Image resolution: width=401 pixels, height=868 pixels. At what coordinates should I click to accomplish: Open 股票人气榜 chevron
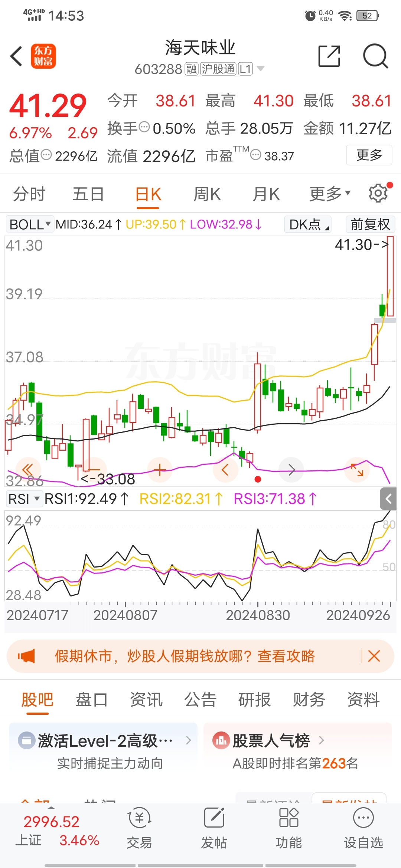(321, 740)
